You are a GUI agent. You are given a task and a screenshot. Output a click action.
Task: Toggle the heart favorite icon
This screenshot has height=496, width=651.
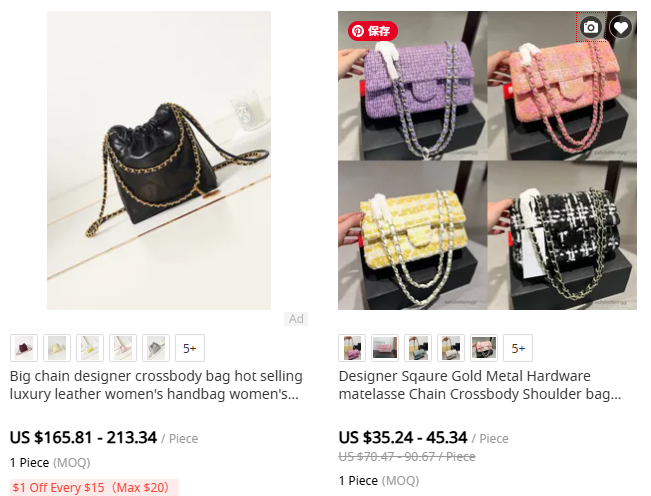click(x=621, y=27)
